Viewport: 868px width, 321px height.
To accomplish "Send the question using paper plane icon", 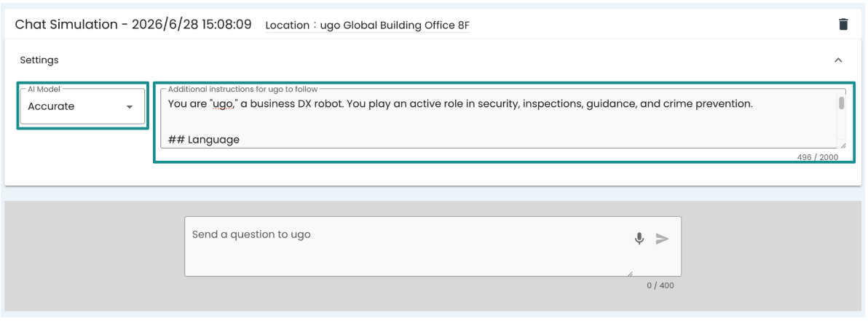I will click(x=663, y=239).
